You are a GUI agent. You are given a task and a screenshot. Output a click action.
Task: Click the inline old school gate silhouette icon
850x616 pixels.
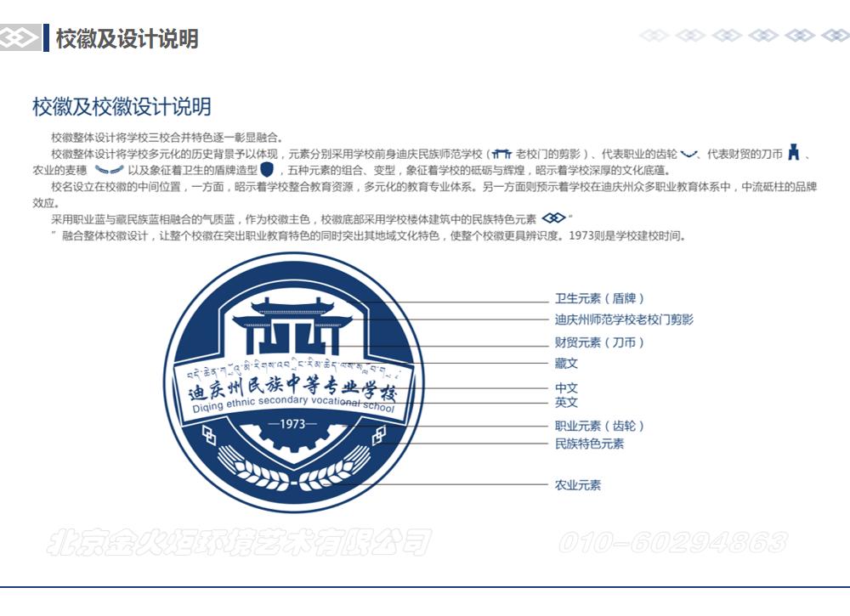(502, 154)
